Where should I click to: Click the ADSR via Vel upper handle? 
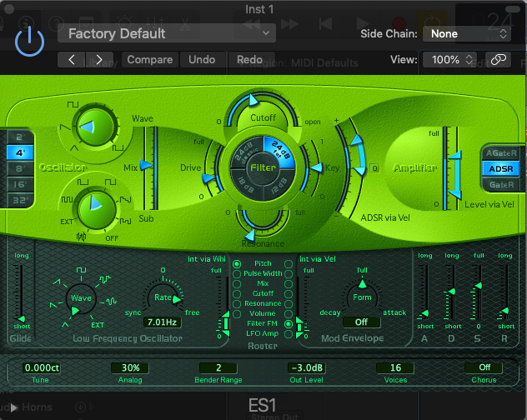coord(357,139)
